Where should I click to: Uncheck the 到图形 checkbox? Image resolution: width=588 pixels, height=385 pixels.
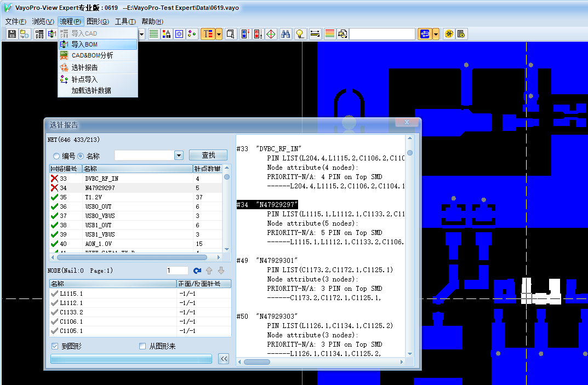(55, 346)
